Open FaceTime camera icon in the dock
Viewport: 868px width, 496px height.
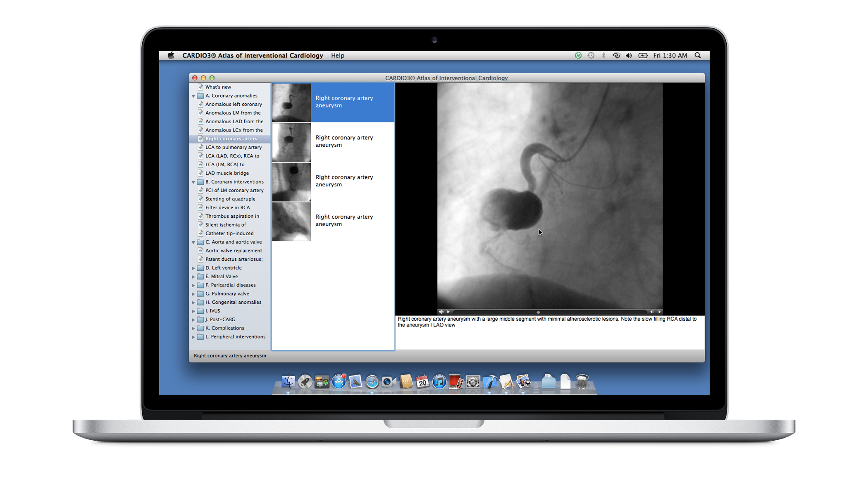point(389,382)
